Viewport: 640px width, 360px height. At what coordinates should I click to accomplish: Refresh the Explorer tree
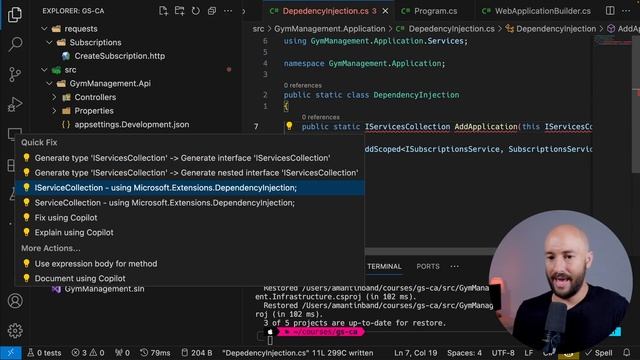pos(196,11)
